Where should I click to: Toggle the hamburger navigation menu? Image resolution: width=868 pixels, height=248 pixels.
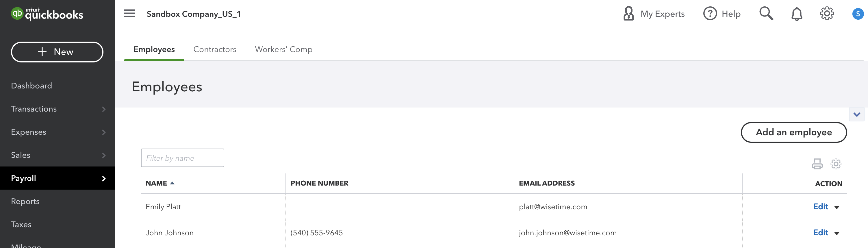(x=129, y=14)
